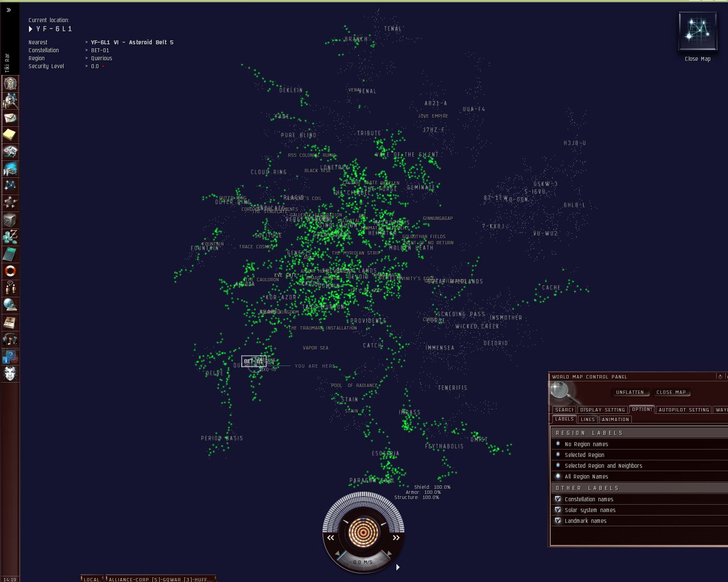Click the Unflatten button
Screen dimensions: 728x582
(x=630, y=392)
